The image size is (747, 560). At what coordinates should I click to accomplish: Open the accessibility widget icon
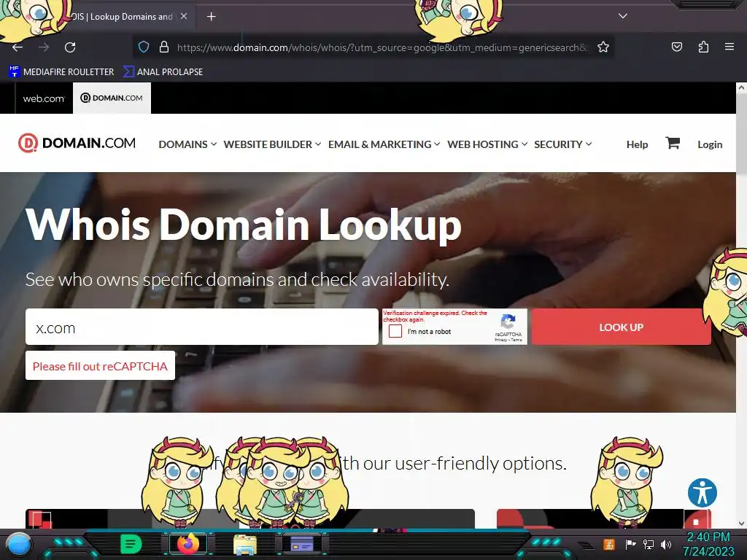(x=703, y=493)
